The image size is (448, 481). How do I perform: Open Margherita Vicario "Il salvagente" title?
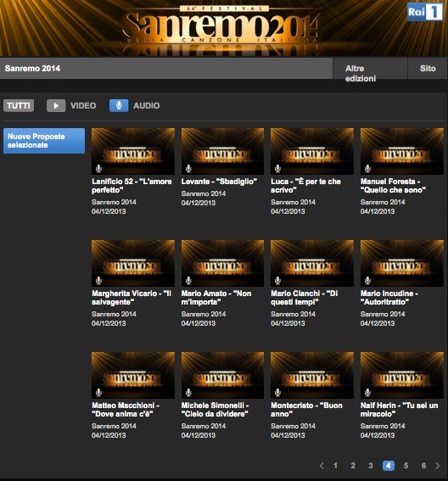[132, 298]
